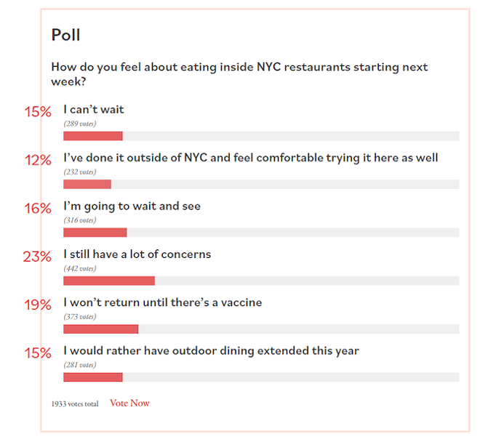This screenshot has width=504, height=447.
Task: Select the outdoor dining extended option
Action: click(x=211, y=350)
